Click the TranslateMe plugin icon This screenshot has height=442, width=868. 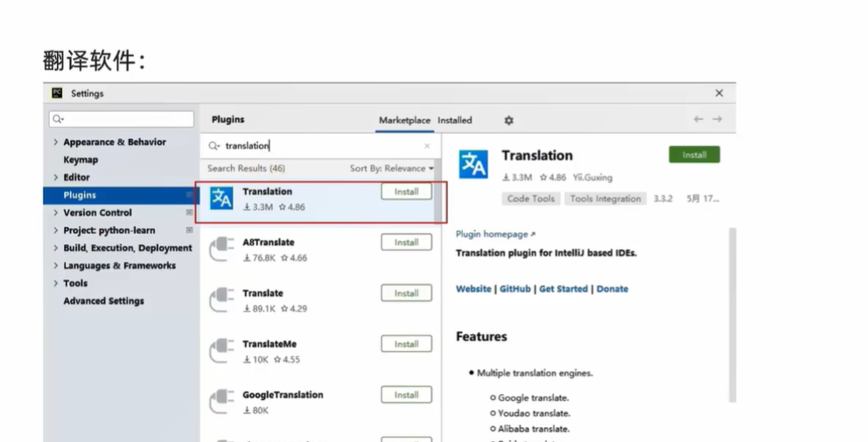[222, 351]
